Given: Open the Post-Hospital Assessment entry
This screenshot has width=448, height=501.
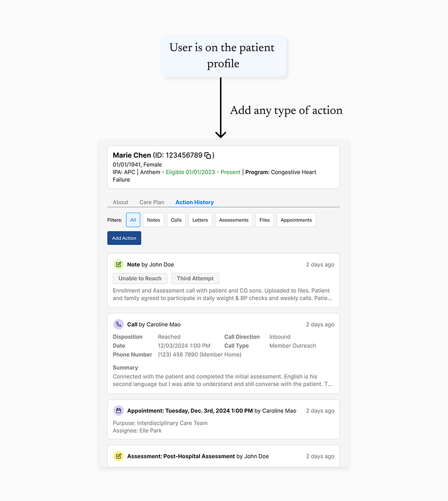Looking at the screenshot, I should 224,456.
